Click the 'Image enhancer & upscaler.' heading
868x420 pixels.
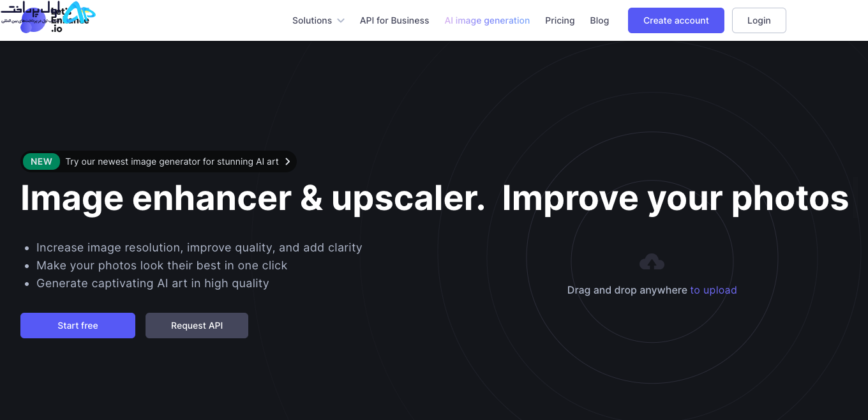[x=253, y=199]
